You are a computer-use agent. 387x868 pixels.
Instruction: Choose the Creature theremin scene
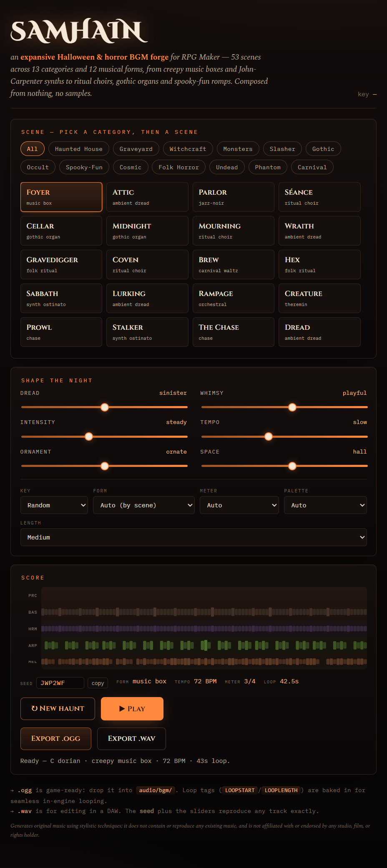point(319,298)
